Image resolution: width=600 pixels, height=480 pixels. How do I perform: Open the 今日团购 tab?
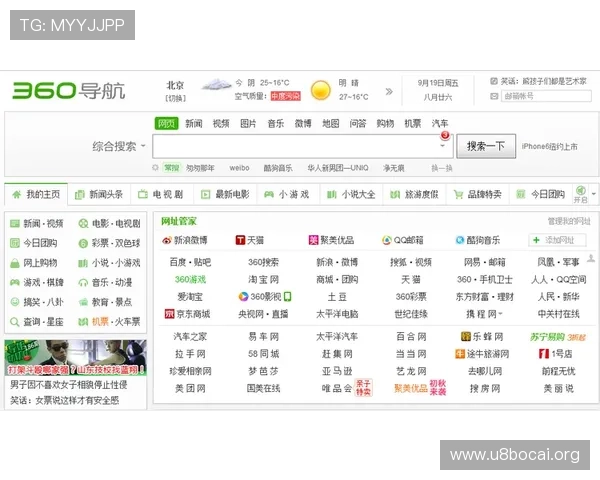(x=541, y=194)
